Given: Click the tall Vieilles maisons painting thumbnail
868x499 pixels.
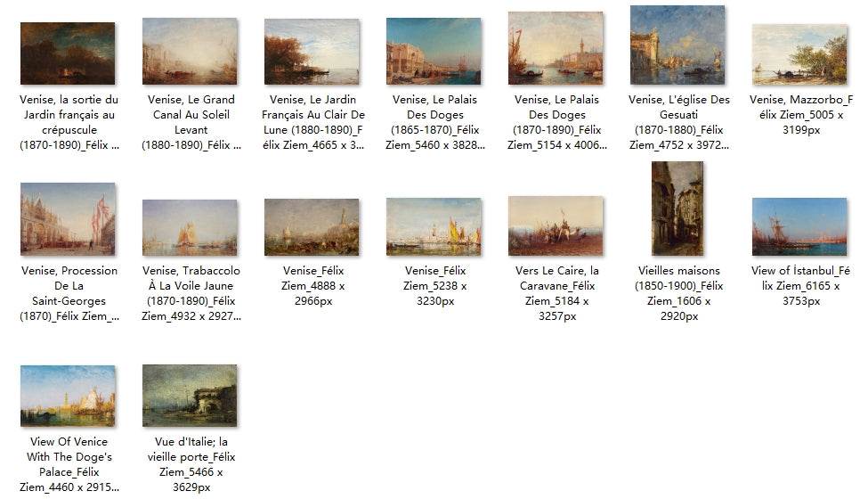Looking at the screenshot, I should pos(677,209).
